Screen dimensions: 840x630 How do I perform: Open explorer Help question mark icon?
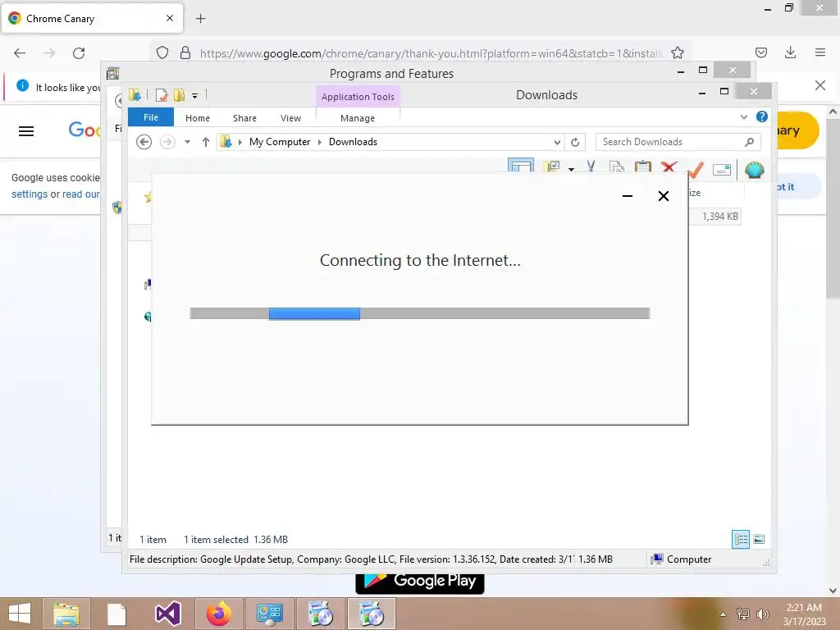point(762,116)
